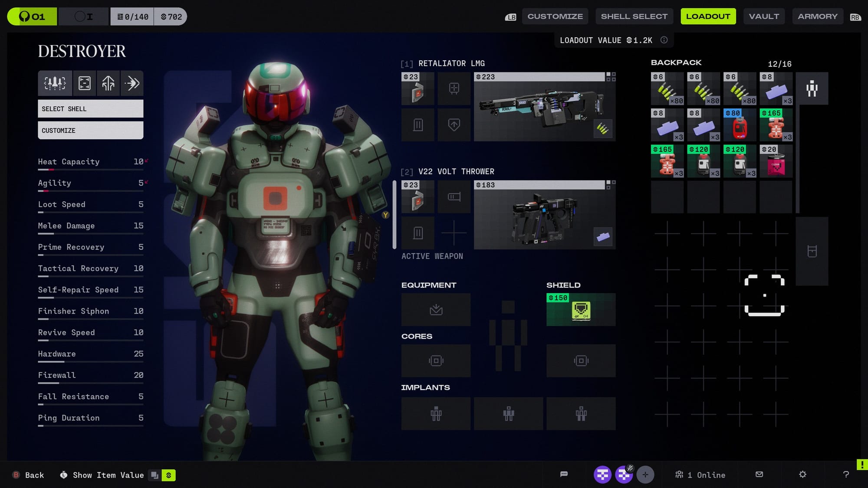Click the Customize button below Select Shell
Screen dimensions: 868x488
click(90, 131)
